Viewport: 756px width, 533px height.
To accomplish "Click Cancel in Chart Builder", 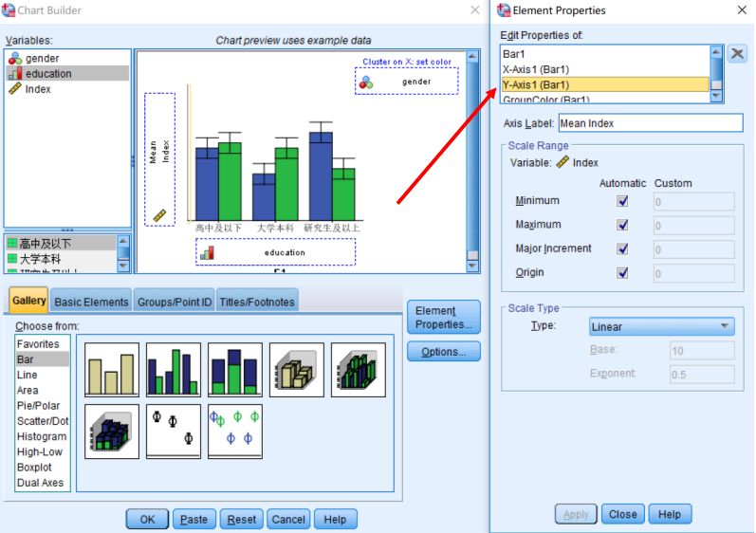I will click(x=288, y=519).
